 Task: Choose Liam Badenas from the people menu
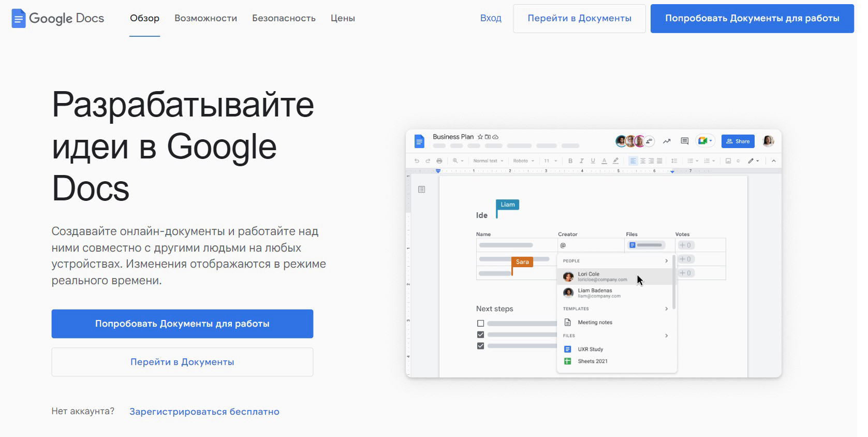click(x=615, y=293)
